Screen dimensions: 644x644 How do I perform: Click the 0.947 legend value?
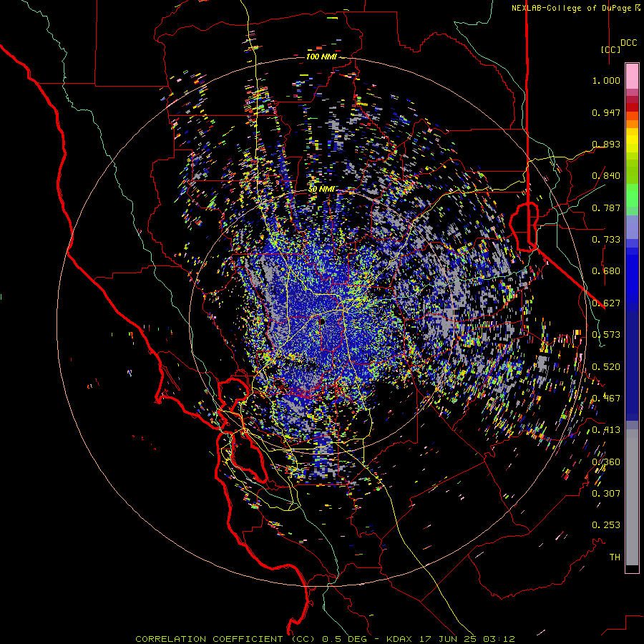606,112
